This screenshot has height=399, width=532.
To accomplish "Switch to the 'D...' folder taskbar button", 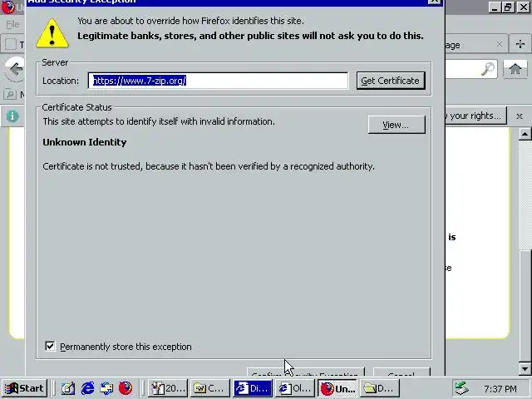I will 379,388.
